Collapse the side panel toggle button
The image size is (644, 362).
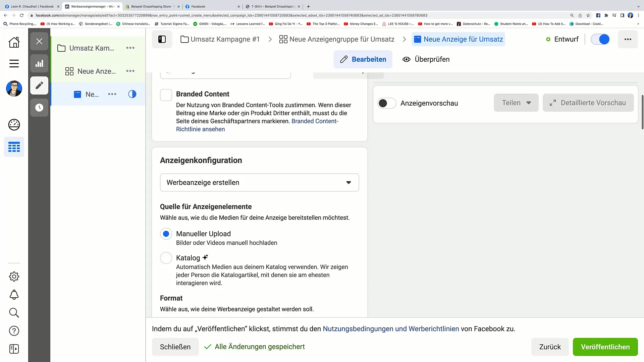coord(162,39)
